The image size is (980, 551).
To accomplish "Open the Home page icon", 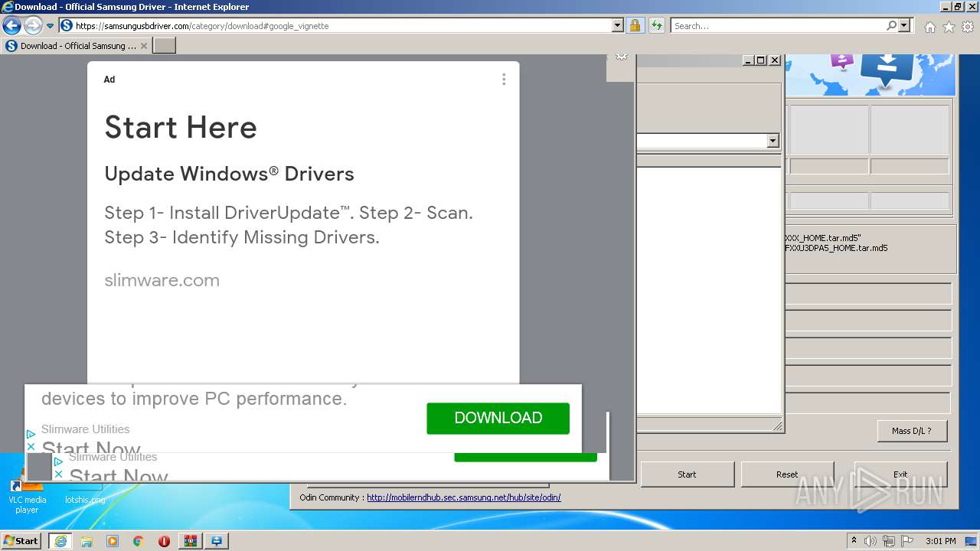I will click(x=929, y=27).
